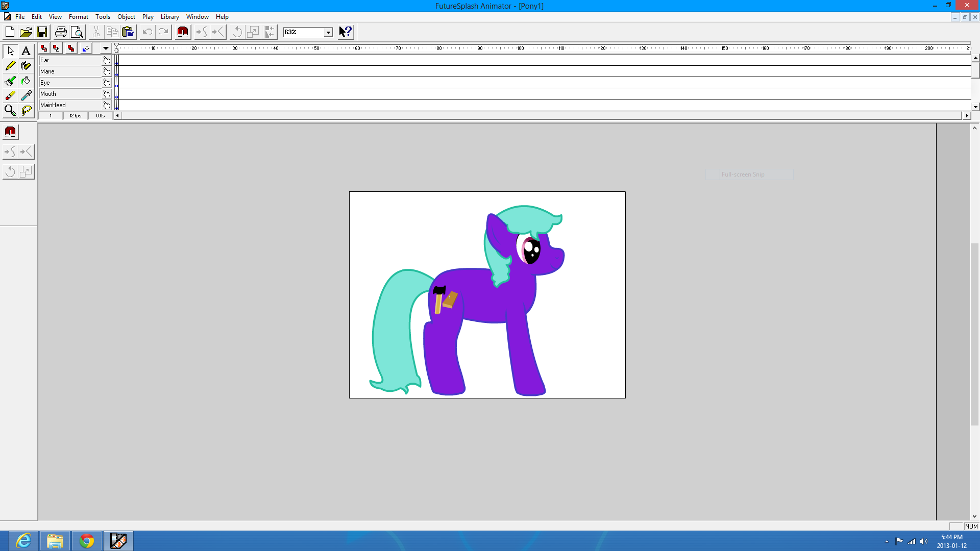Toggle the Snap magnet in top toolbar
980x551 pixels.
pyautogui.click(x=183, y=32)
